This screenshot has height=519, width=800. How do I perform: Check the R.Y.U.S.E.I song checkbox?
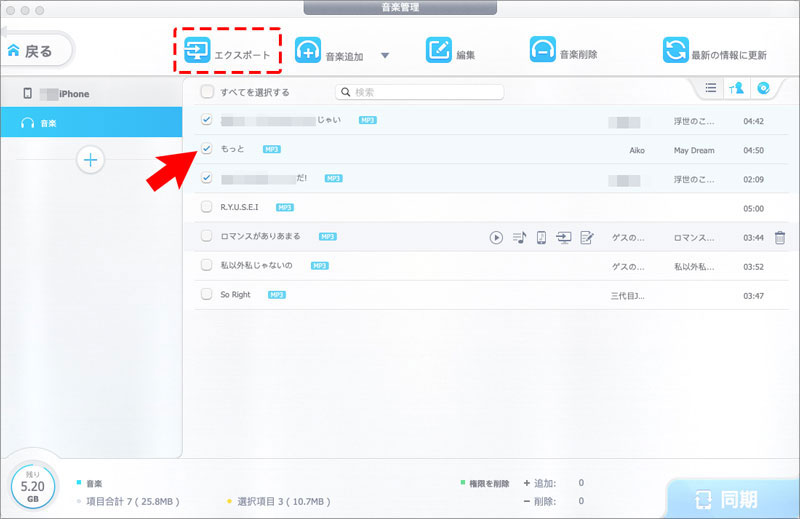point(207,207)
